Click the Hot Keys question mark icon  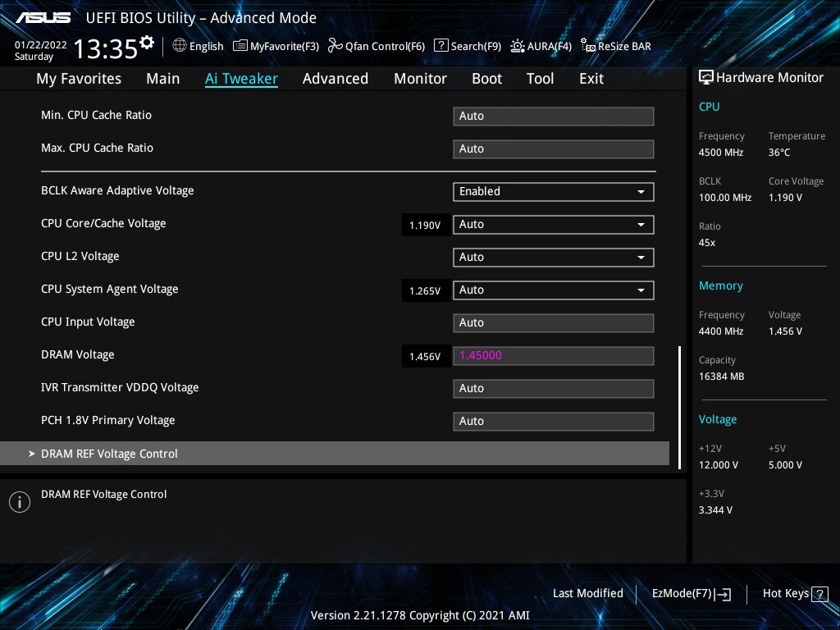click(x=819, y=594)
